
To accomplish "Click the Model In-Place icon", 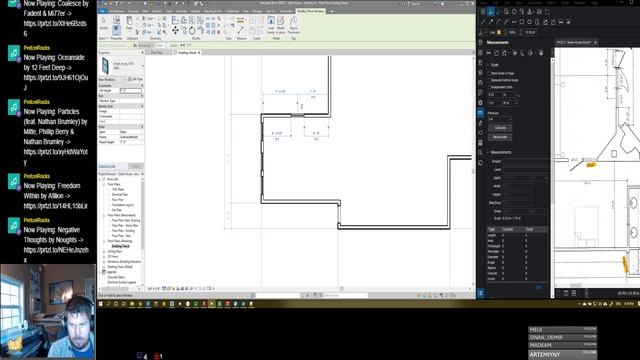I will (x=280, y=24).
